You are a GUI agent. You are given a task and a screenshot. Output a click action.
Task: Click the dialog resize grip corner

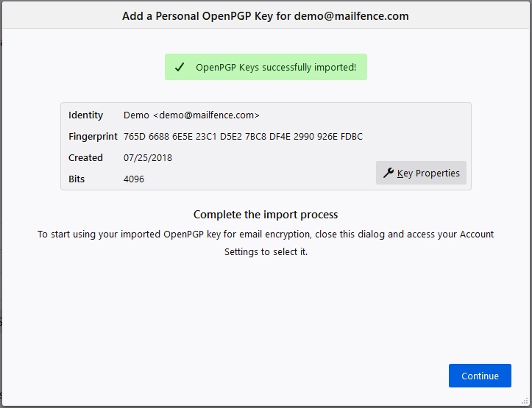coord(525,401)
